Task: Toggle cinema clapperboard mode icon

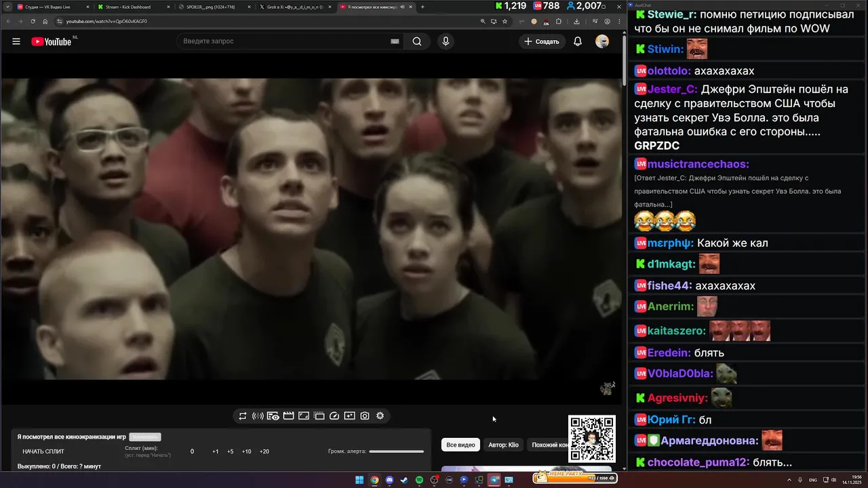Action: 288,416
